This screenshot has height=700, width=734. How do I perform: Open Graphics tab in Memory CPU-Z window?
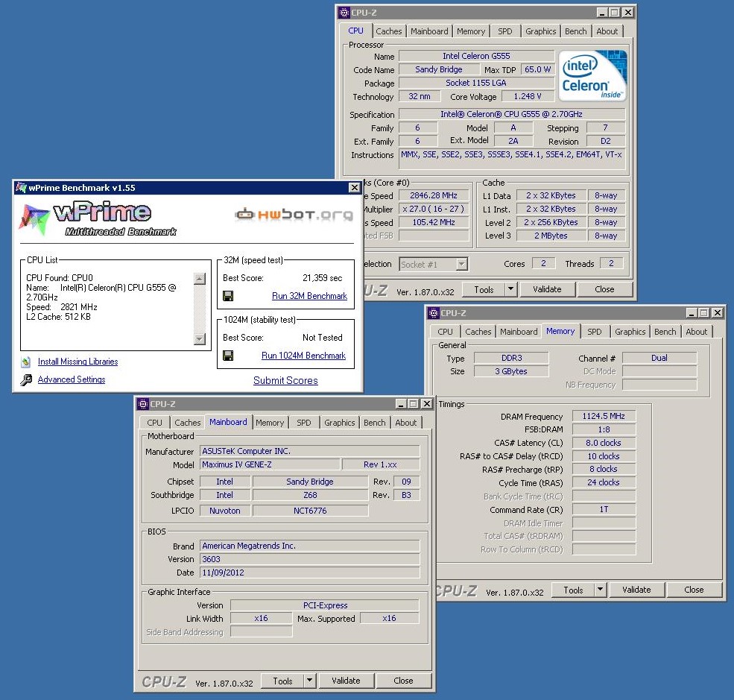[x=630, y=332]
